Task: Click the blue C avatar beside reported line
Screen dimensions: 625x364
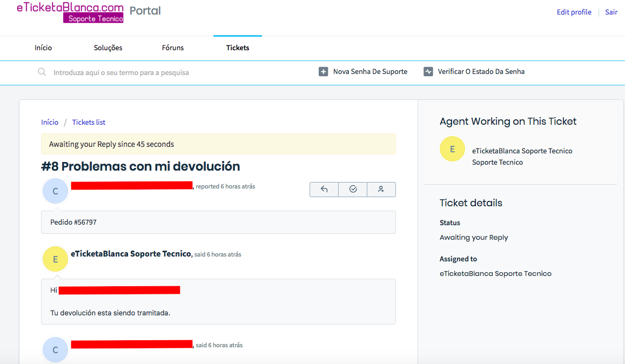Action: (x=56, y=191)
